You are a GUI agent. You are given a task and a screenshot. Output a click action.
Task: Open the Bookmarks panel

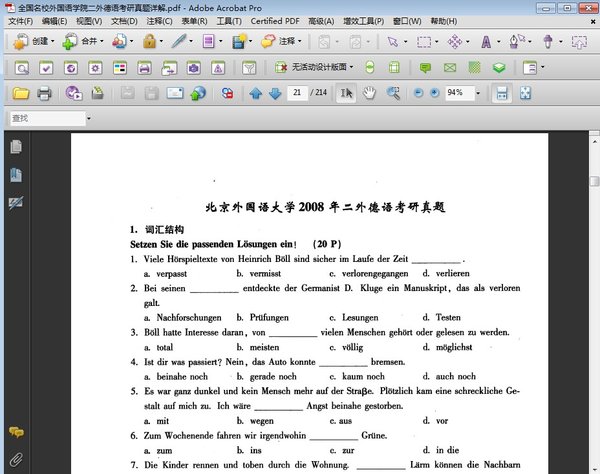tap(16, 175)
